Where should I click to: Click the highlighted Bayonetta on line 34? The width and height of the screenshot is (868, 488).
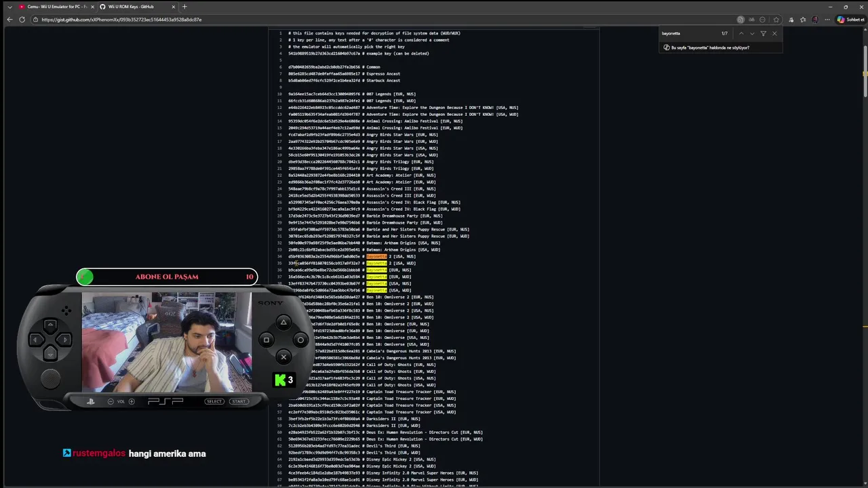coord(376,256)
